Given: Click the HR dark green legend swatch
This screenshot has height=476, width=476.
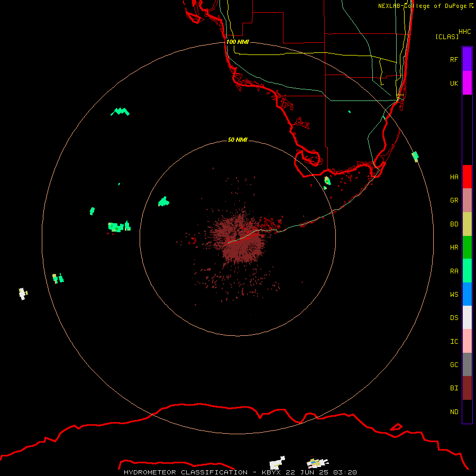Looking at the screenshot, I should point(467,248).
